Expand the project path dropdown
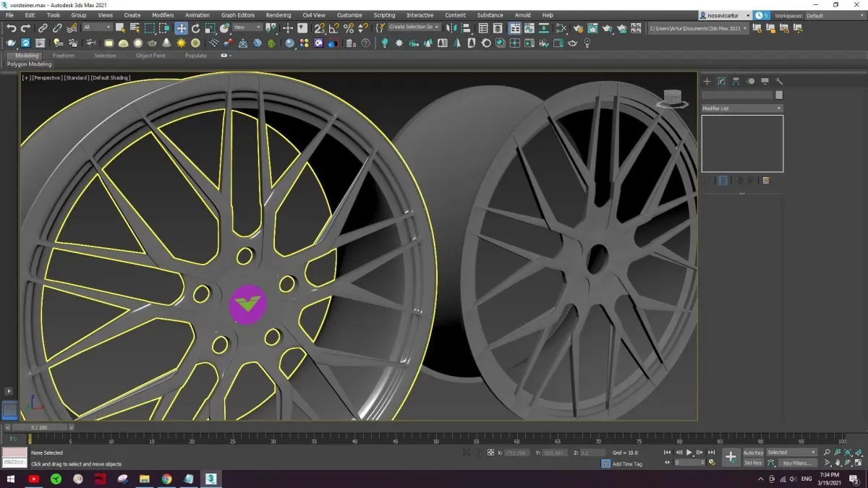 click(x=745, y=28)
